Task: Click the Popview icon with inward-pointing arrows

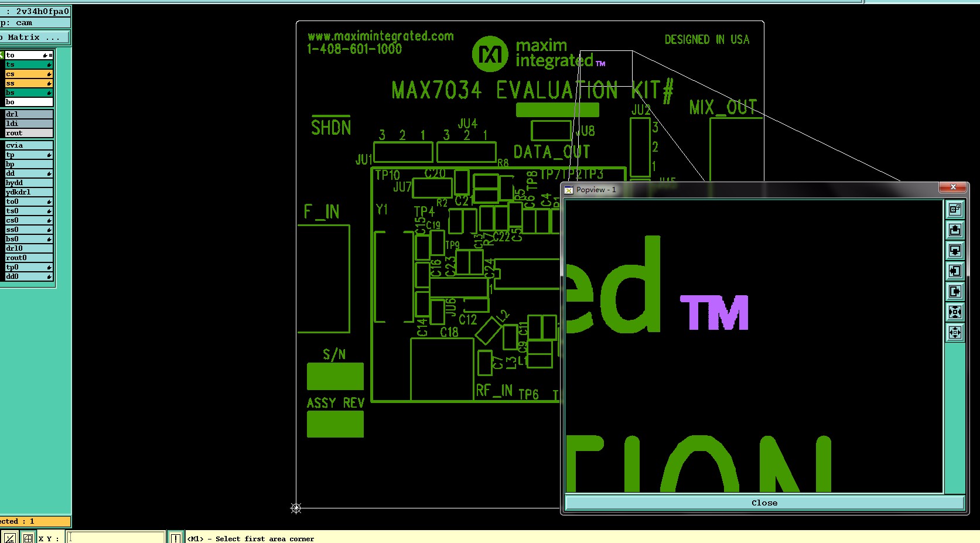Action: click(x=955, y=312)
